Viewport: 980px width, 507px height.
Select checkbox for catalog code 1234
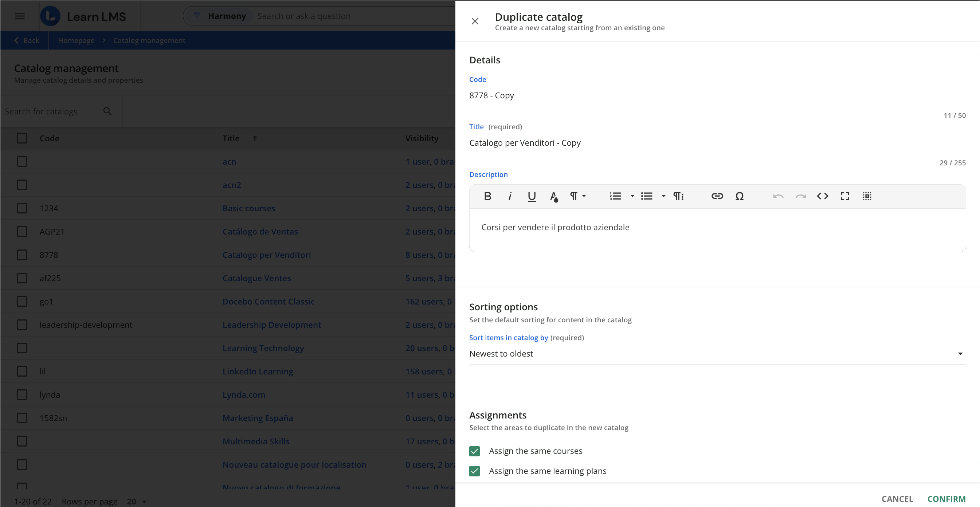[x=22, y=208]
